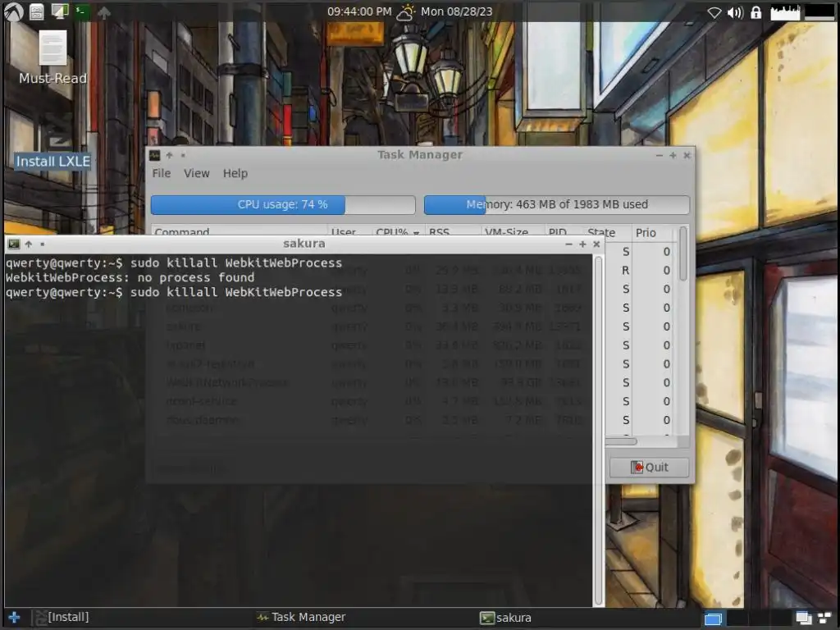Click the up-arrow icon in Task Manager title bar
This screenshot has height=630, width=840.
pos(169,155)
